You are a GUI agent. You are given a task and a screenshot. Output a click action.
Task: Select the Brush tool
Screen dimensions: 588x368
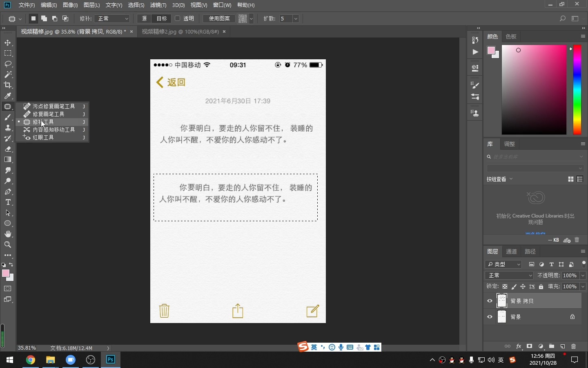point(8,117)
